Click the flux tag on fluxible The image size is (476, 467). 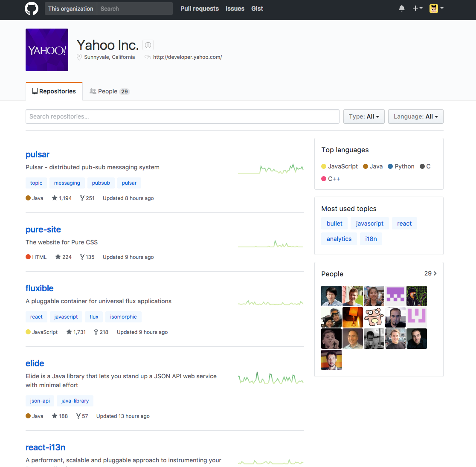coord(94,317)
